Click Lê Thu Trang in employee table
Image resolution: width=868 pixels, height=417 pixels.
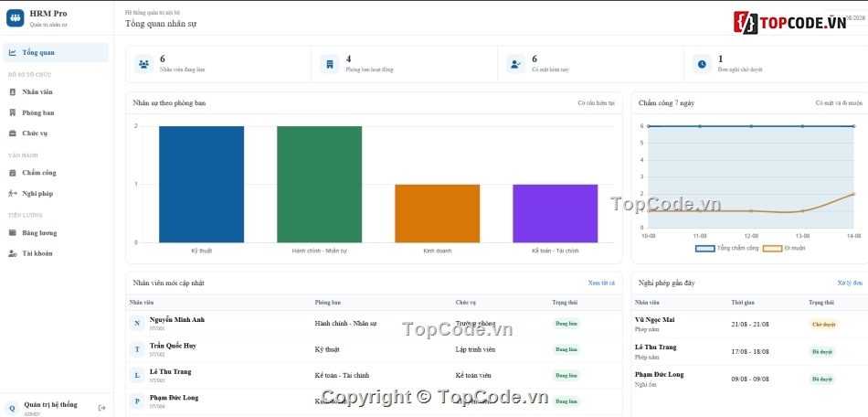(171, 371)
